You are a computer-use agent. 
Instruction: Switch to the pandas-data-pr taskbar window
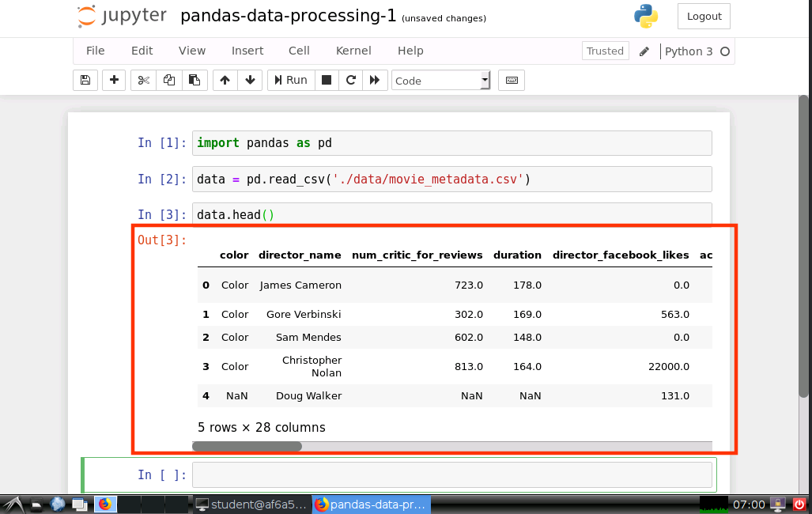click(x=372, y=505)
